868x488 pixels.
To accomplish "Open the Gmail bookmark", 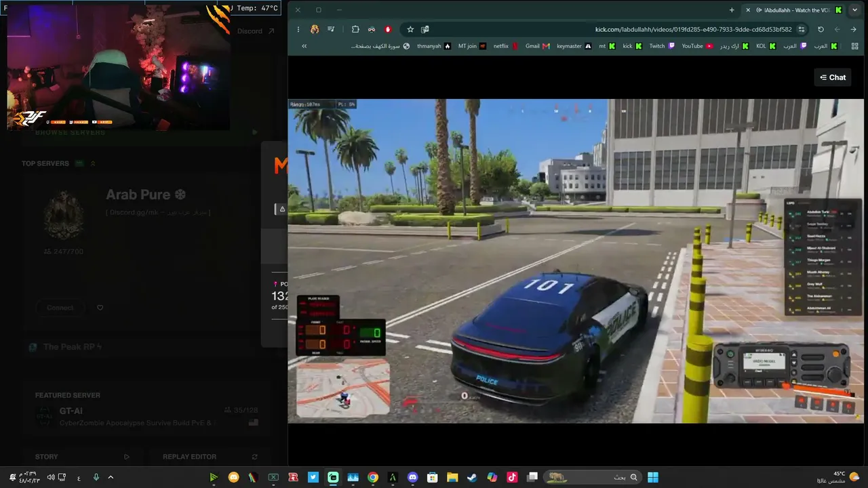I will tap(537, 46).
